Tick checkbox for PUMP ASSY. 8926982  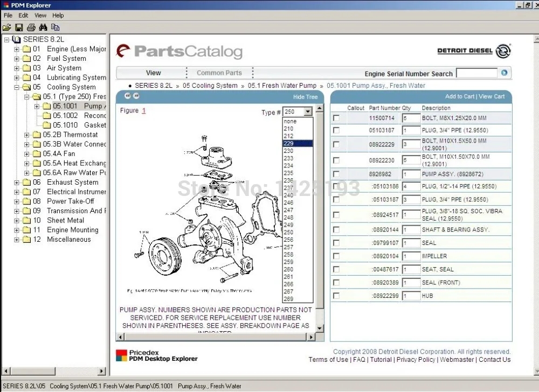click(336, 174)
